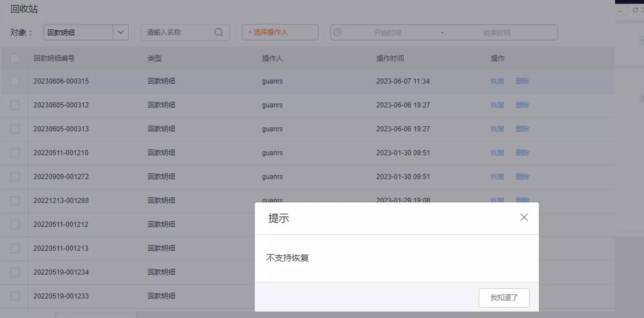Click 恢复 for record 20230606-000315
The image size is (644, 318).
[497, 81]
